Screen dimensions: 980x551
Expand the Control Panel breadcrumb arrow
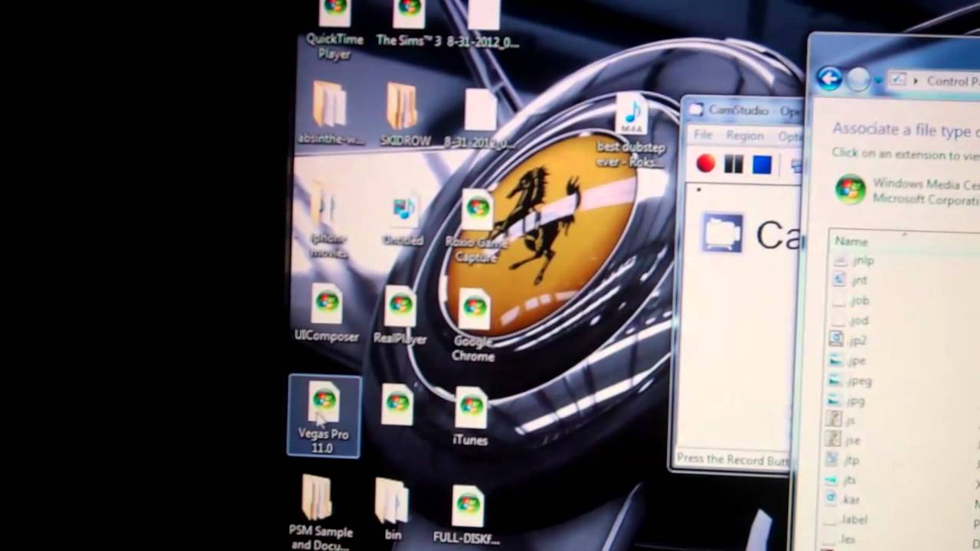click(x=916, y=80)
